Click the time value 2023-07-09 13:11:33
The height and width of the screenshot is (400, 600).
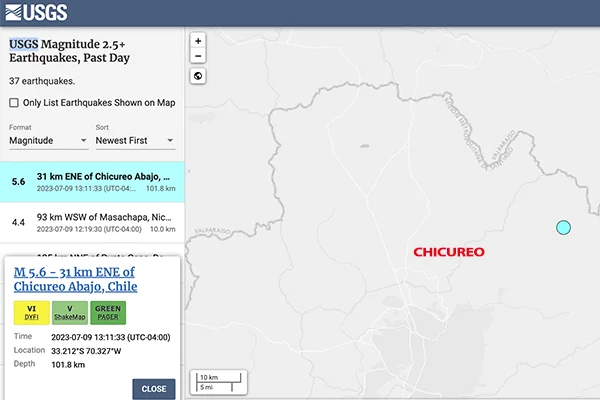[x=111, y=337]
